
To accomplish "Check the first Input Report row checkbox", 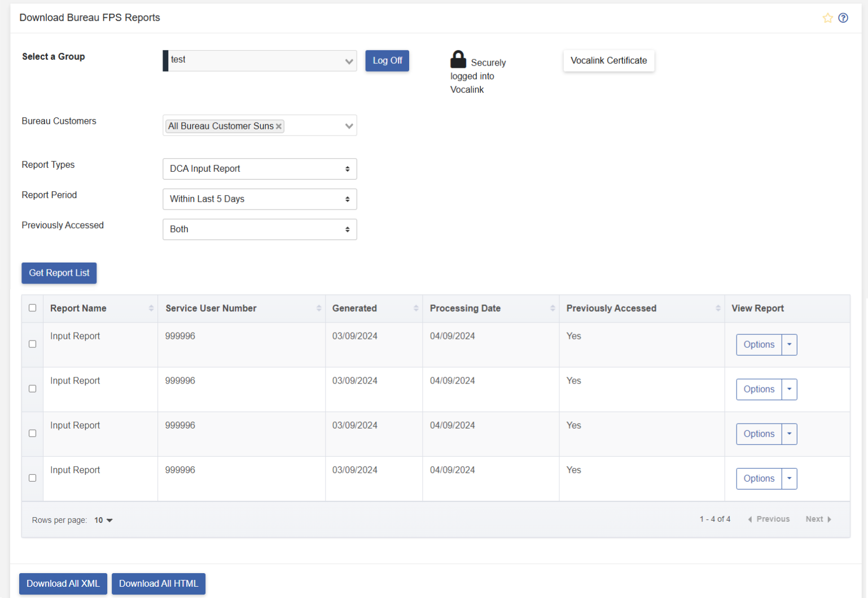I will [x=32, y=344].
